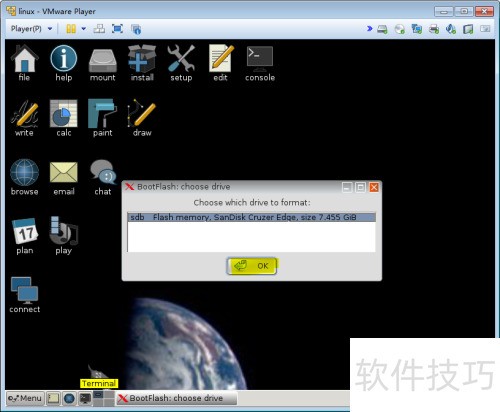The height and width of the screenshot is (412, 500).
Task: Click BootFlash dialog title bar X icon
Action: (129, 187)
